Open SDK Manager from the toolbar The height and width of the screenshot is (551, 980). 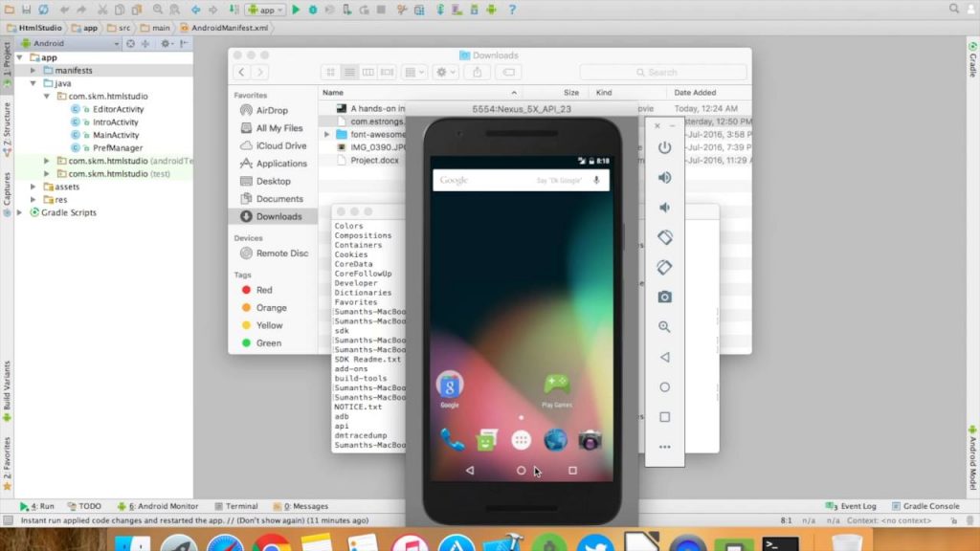(x=475, y=9)
